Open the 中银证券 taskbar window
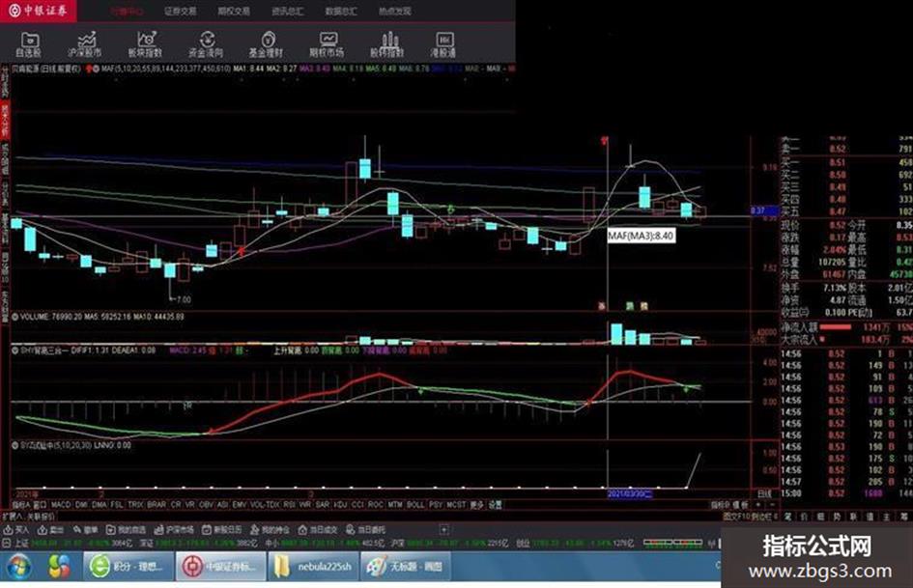 (220, 567)
